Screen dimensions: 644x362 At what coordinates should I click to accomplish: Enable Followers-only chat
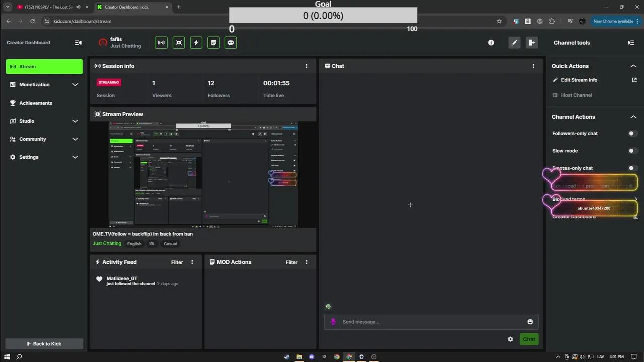[x=631, y=133]
